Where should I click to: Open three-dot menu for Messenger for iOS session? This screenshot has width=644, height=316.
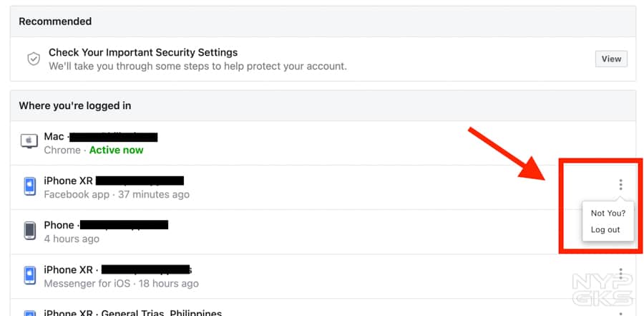click(620, 274)
